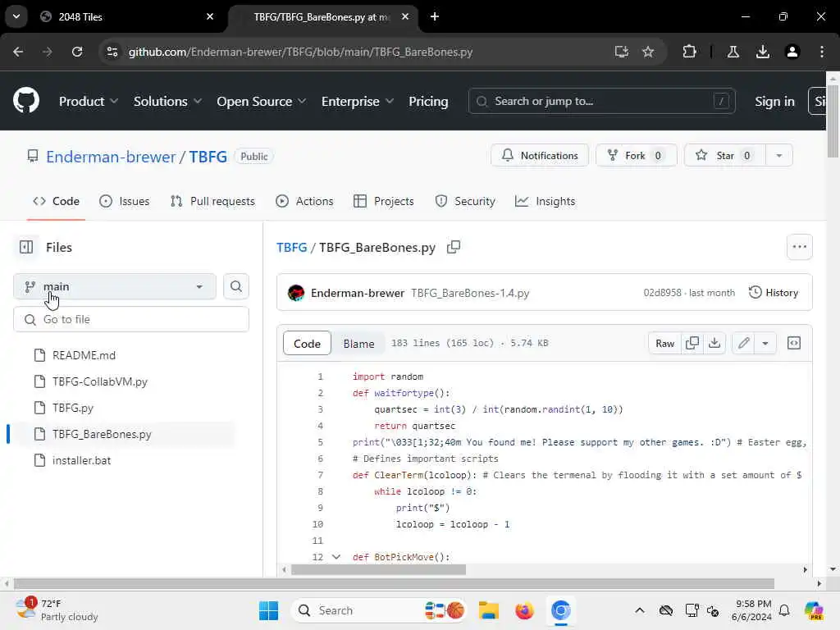Open commit History
Viewport: 840px width, 630px height.
click(x=774, y=293)
